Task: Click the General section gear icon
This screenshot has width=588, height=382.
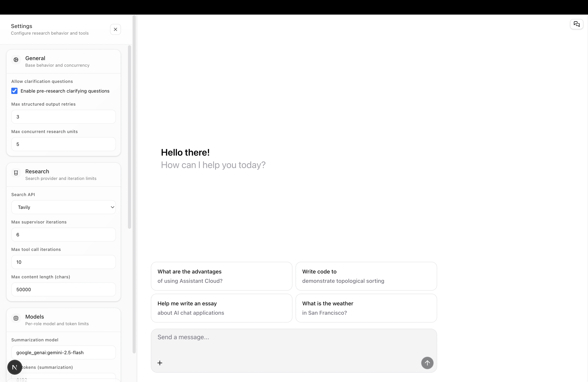Action: [16, 60]
